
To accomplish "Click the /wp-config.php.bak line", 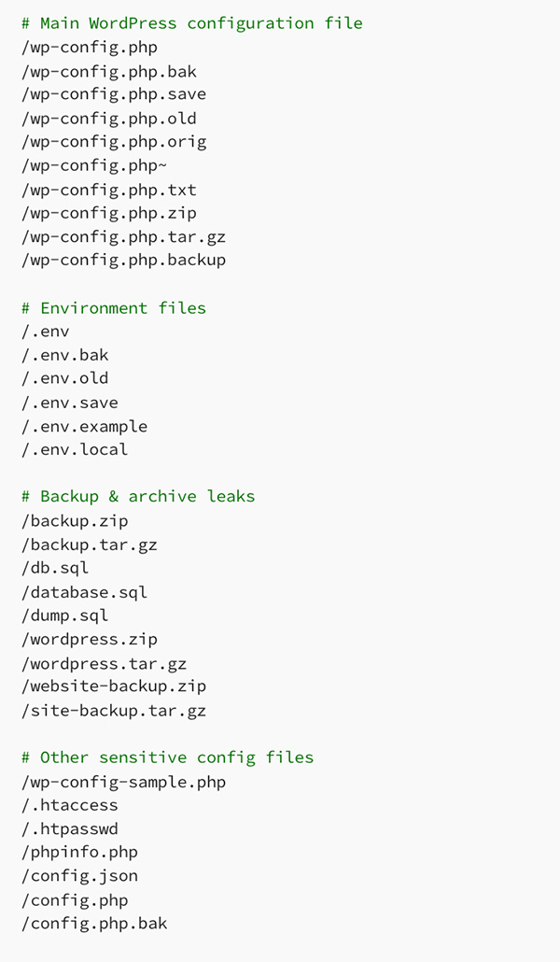I will coord(108,71).
